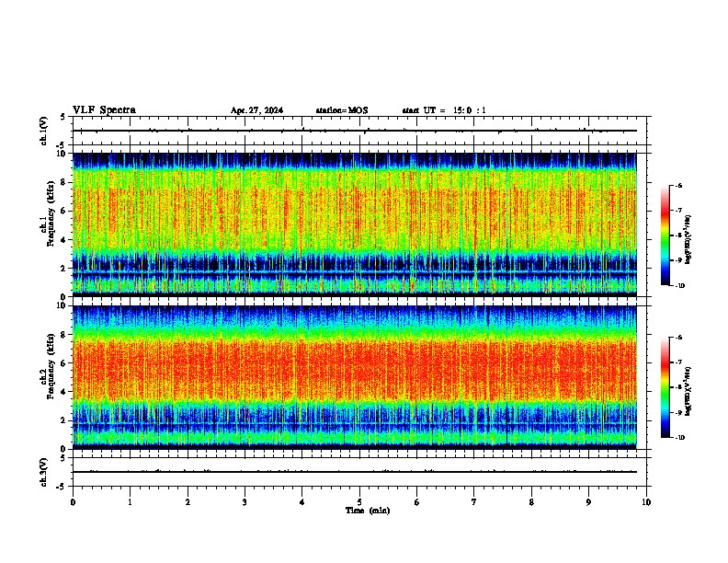
Task: Click the "ch.3(V)" axis label
Action: pos(44,472)
